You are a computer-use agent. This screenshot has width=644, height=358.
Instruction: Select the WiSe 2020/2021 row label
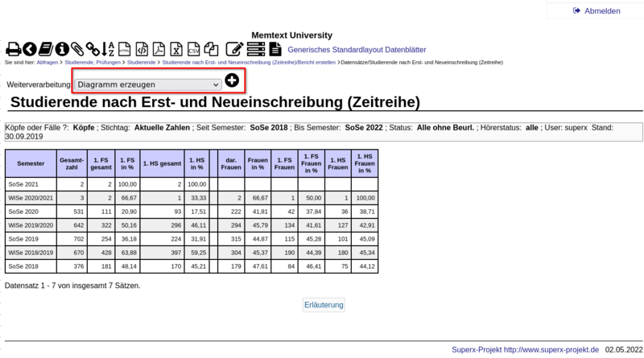31,198
